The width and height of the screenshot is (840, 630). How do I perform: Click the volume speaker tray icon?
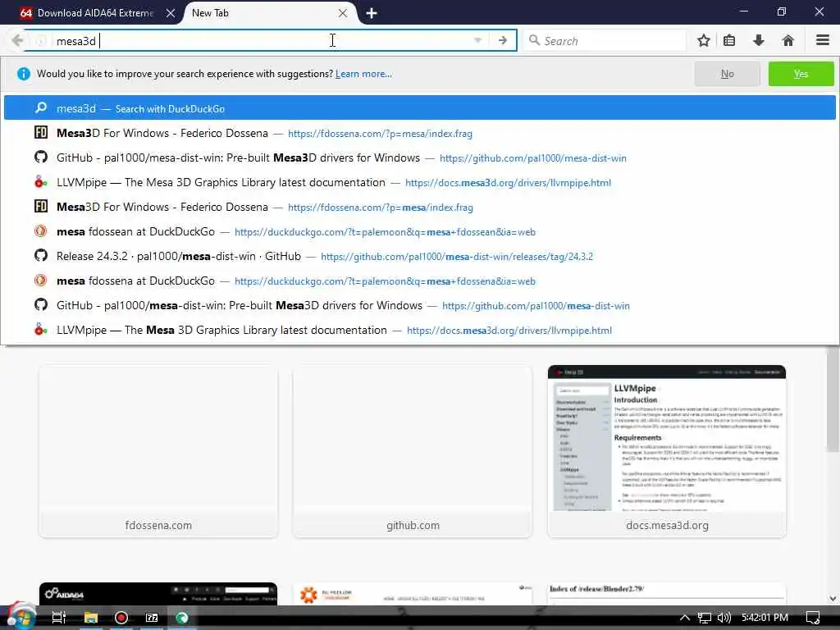tap(724, 618)
